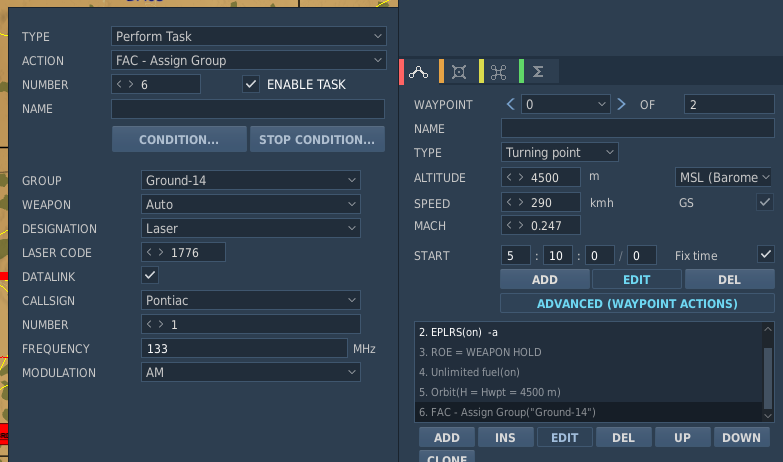Image resolution: width=783 pixels, height=462 pixels.
Task: Decrease callsign number 1 arrow
Action: 149,324
